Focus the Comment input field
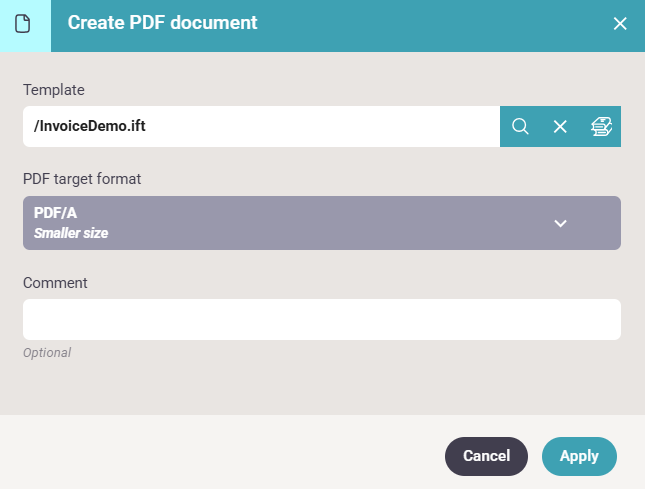This screenshot has height=489, width=645. 321,319
